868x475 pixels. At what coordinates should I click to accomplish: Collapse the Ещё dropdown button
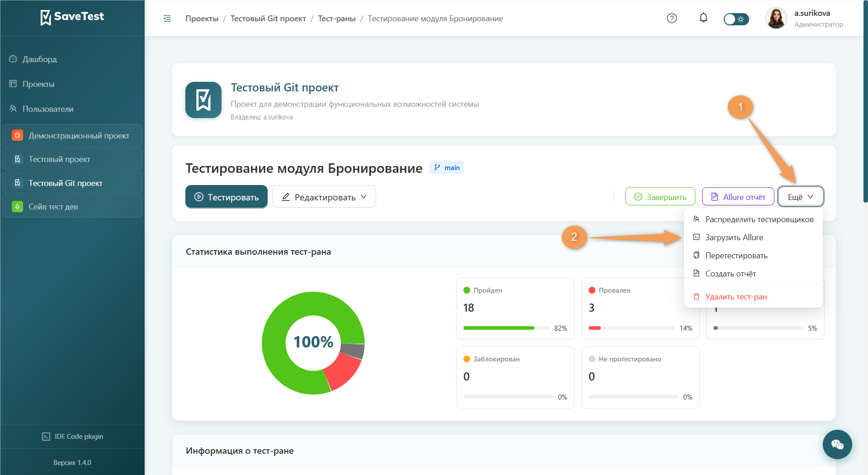point(801,197)
